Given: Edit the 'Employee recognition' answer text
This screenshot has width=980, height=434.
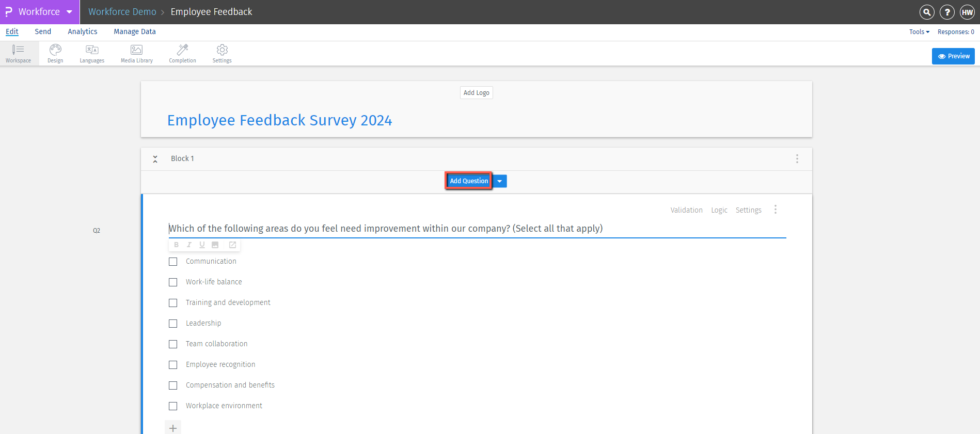Looking at the screenshot, I should coord(220,364).
